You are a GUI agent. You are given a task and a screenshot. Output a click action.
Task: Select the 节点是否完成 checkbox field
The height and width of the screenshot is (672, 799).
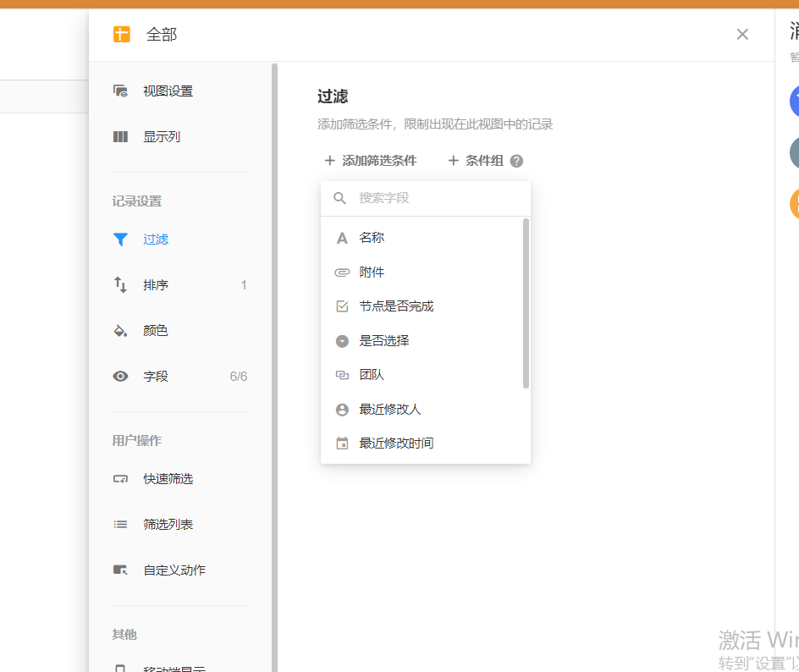pyautogui.click(x=396, y=306)
